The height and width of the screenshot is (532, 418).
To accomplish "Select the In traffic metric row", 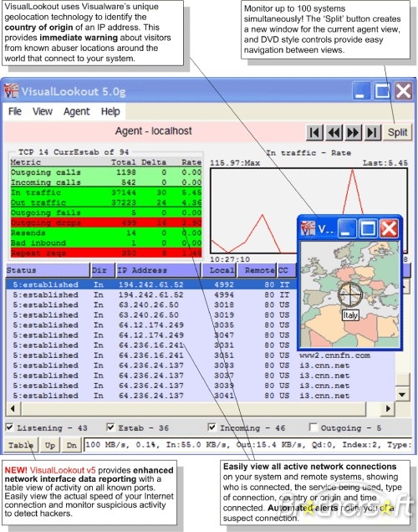I will click(x=106, y=192).
